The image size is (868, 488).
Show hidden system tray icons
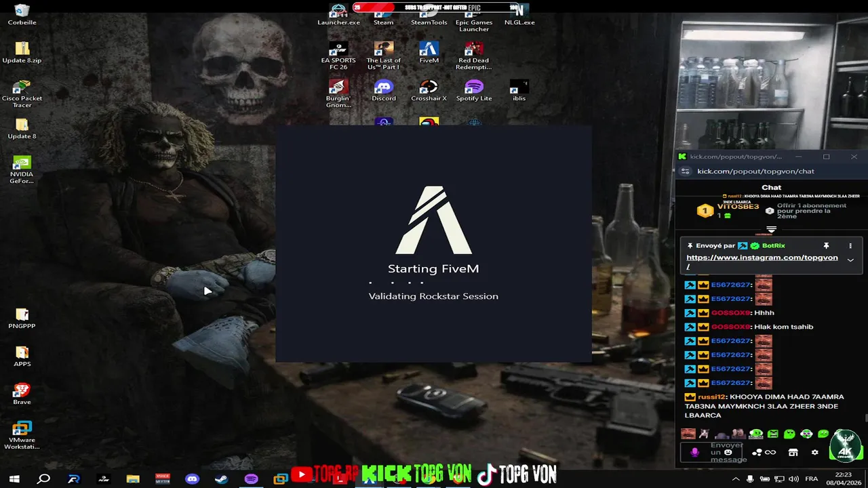point(736,479)
